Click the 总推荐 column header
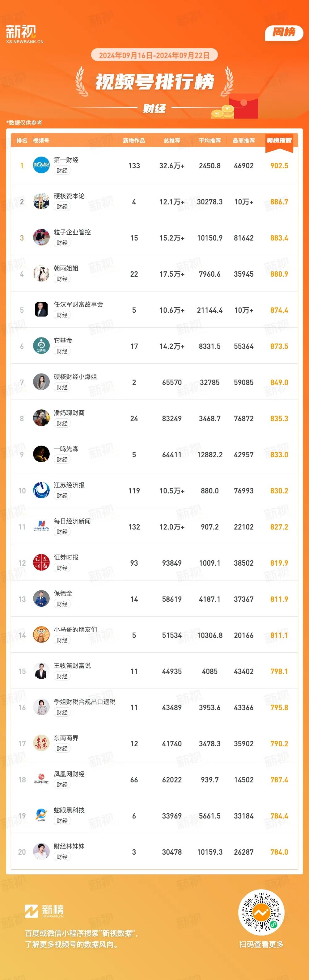This screenshot has height=980, width=309. [171, 141]
